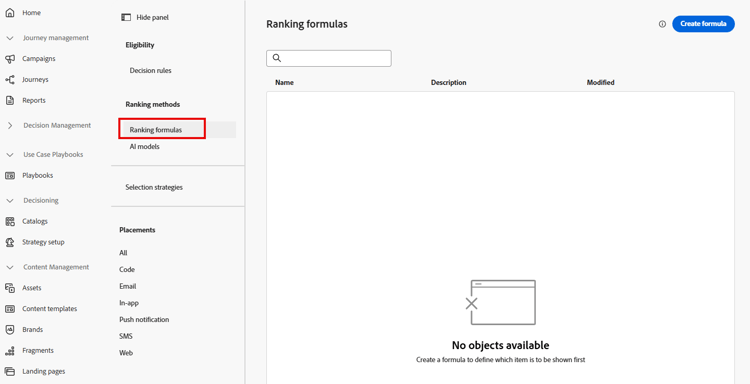Click into the ranking formulas search field
750x384 pixels.
point(329,58)
